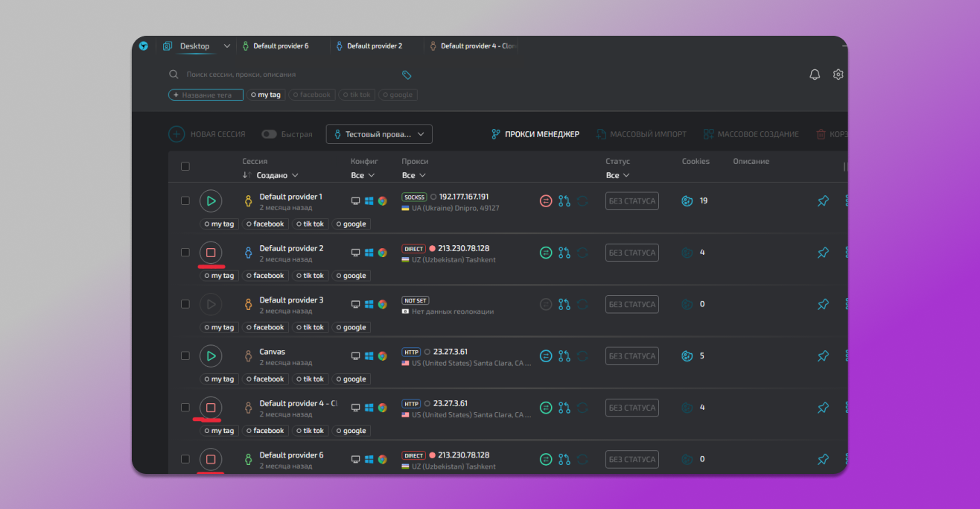Open ПРОКСИ МЕНЕДЖЕР

click(x=535, y=134)
